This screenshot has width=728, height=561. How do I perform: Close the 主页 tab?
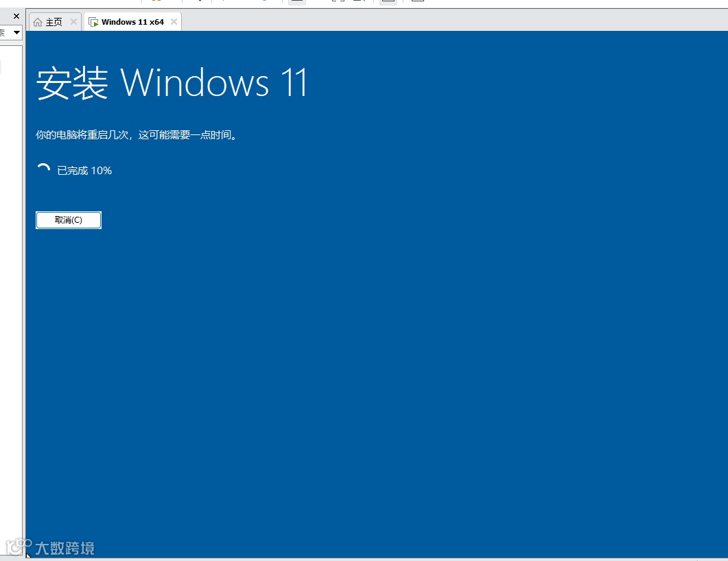click(x=73, y=22)
